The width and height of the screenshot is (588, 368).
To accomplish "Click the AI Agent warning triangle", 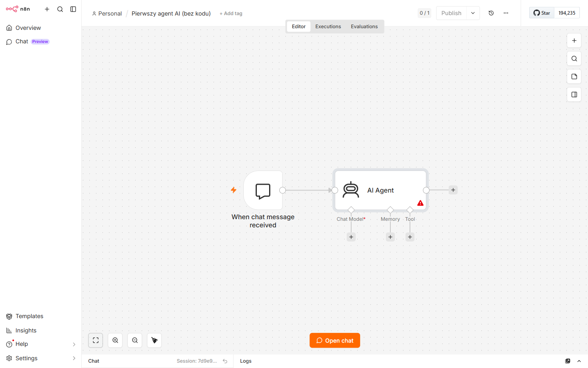I will point(420,203).
